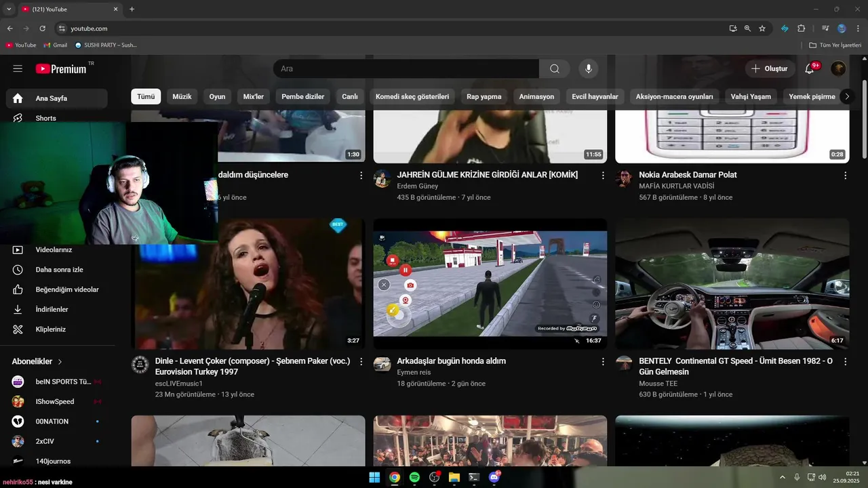Viewport: 868px width, 488px height.
Task: Go back in Chrome
Action: click(9, 28)
